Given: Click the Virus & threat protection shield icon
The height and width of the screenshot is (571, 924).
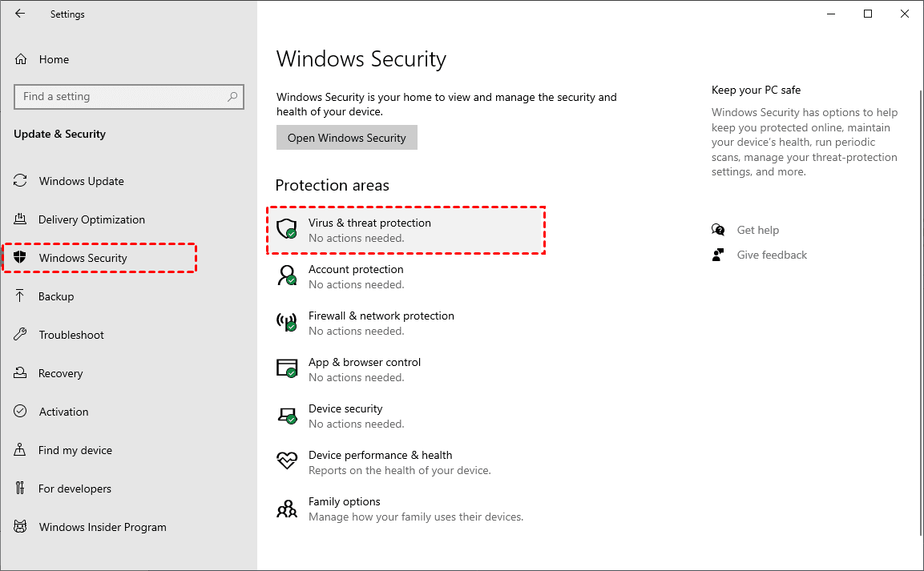Looking at the screenshot, I should [286, 229].
